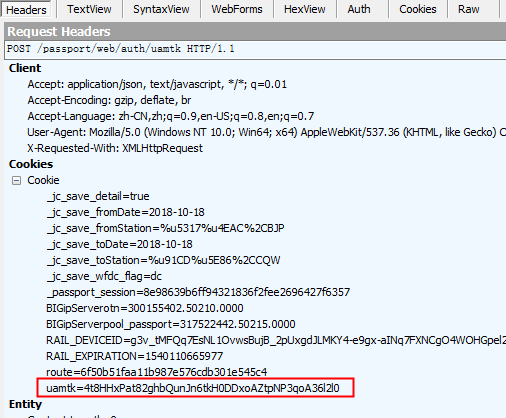Select the BIGipServerpool_passport cookie row

[x=171, y=324]
